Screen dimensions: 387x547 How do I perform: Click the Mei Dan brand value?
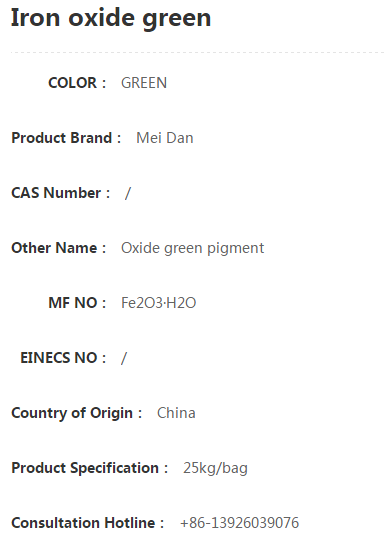pos(165,138)
